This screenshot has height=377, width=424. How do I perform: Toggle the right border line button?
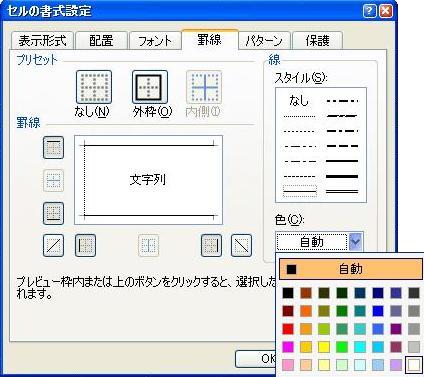tap(211, 245)
